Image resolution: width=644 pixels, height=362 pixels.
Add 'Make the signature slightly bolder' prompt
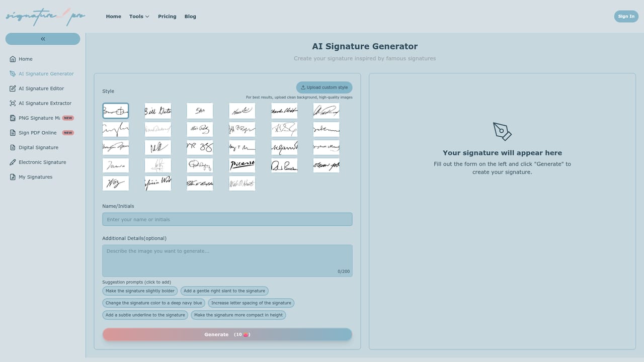click(x=140, y=291)
